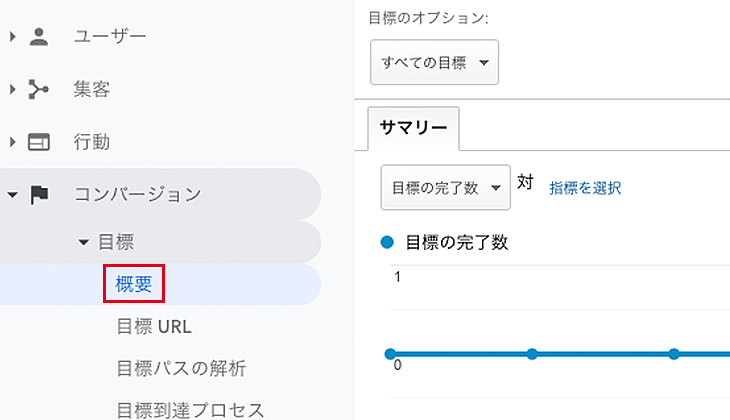
Task: Click the コンバージョン flag icon
Action: pyautogui.click(x=39, y=195)
